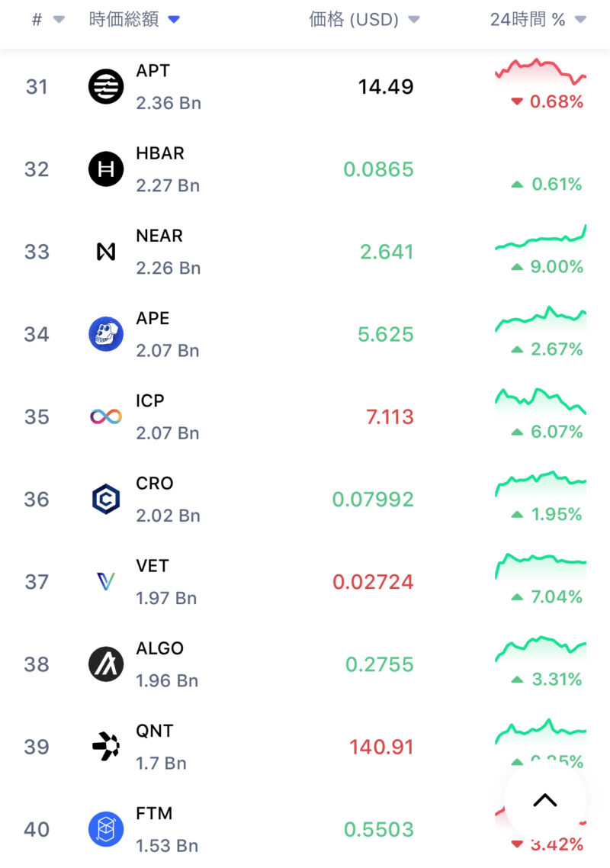The height and width of the screenshot is (868, 610).
Task: Open the VET VeChain logo icon
Action: coord(106,581)
